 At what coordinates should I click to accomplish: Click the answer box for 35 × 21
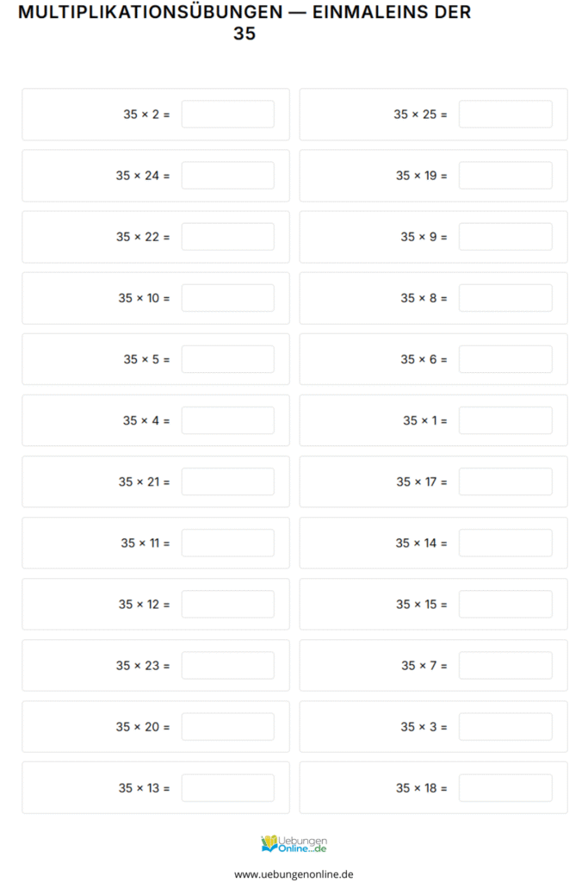[x=227, y=481]
